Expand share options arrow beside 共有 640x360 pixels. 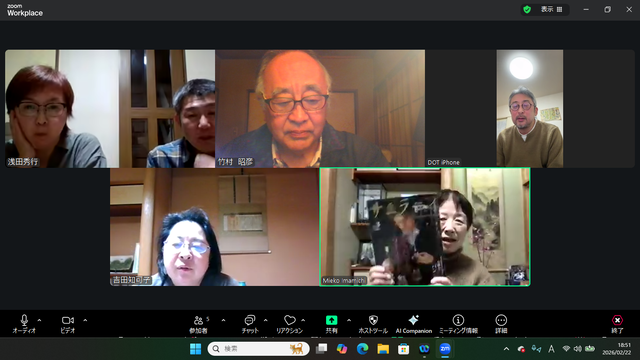(x=349, y=320)
